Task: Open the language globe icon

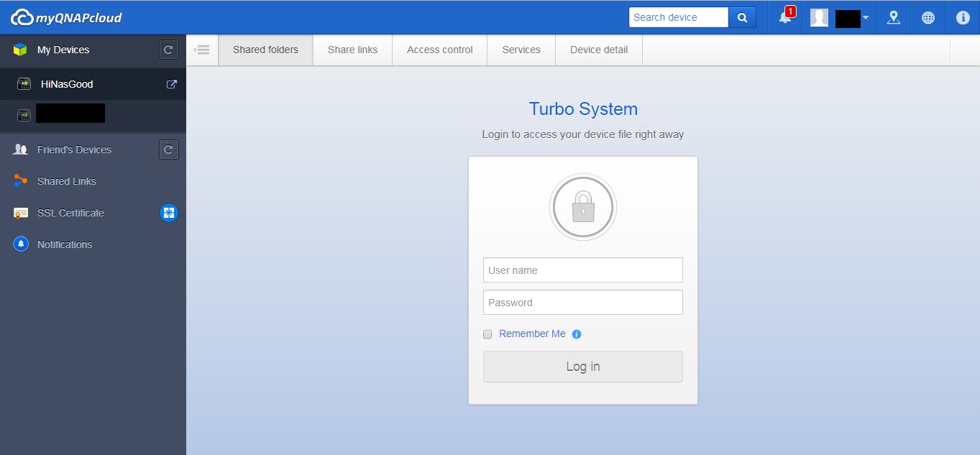Action: (928, 17)
